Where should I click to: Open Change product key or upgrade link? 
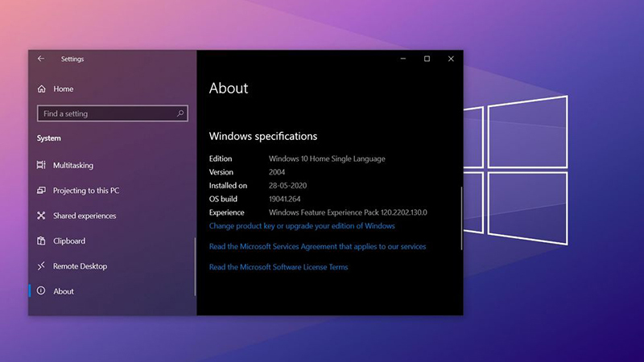(302, 226)
